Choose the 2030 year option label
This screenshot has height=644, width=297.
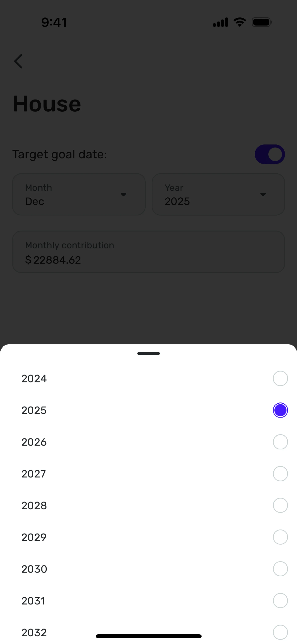click(34, 569)
